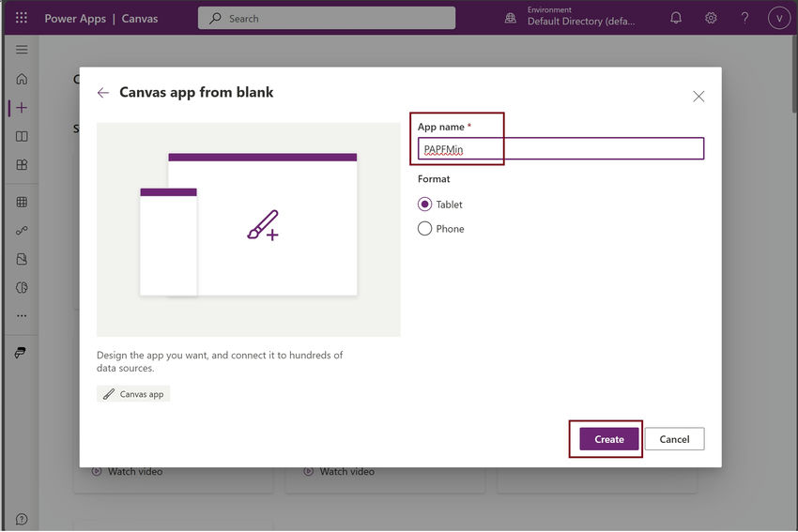Click the Cancel button

click(674, 439)
